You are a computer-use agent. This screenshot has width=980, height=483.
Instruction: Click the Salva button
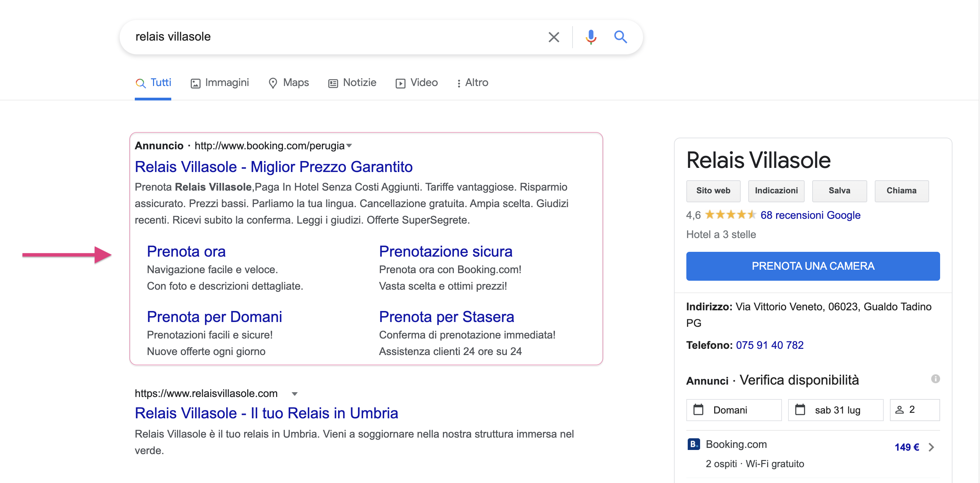839,191
